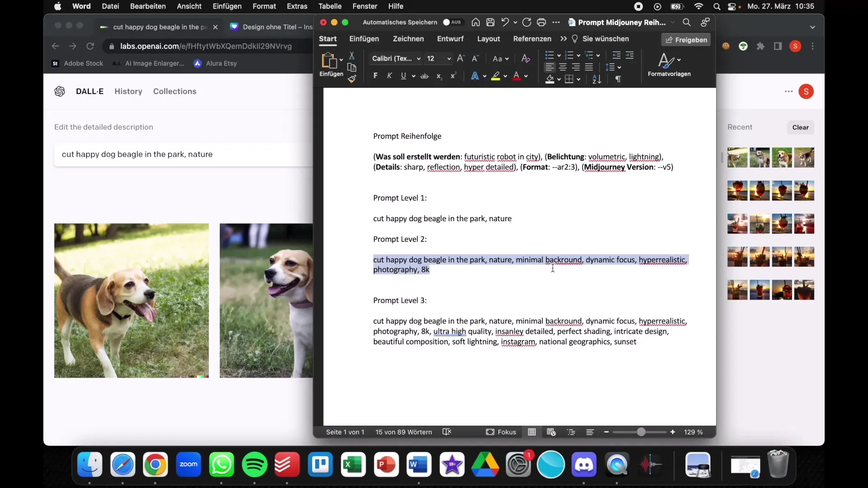Click the increase indent icon
Viewport: 868px width, 488px height.
pyautogui.click(x=629, y=55)
